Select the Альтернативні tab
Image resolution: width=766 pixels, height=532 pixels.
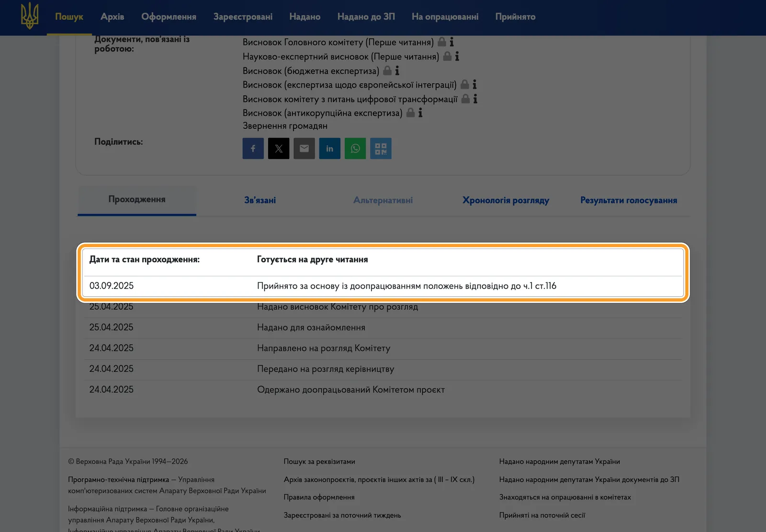(x=383, y=200)
